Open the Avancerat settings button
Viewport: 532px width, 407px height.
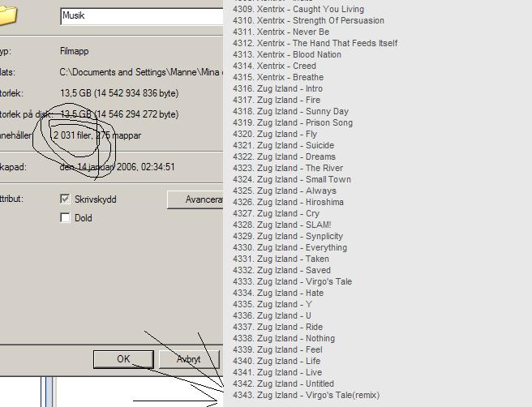195,199
